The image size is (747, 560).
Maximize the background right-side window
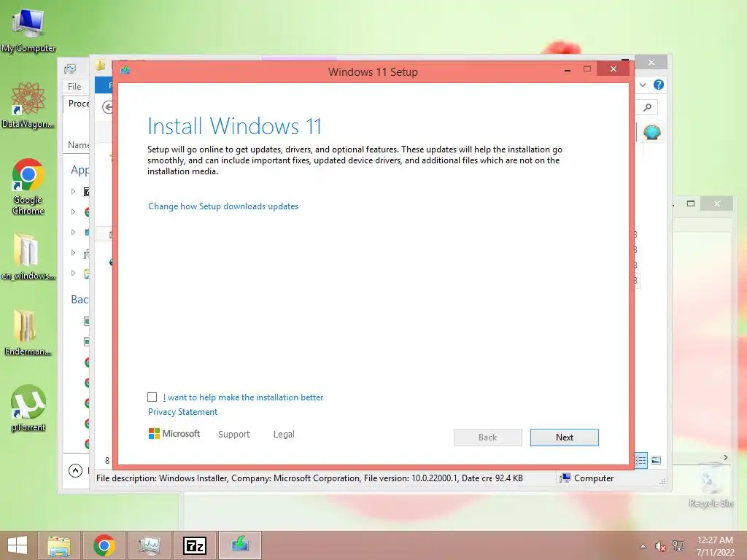point(691,204)
